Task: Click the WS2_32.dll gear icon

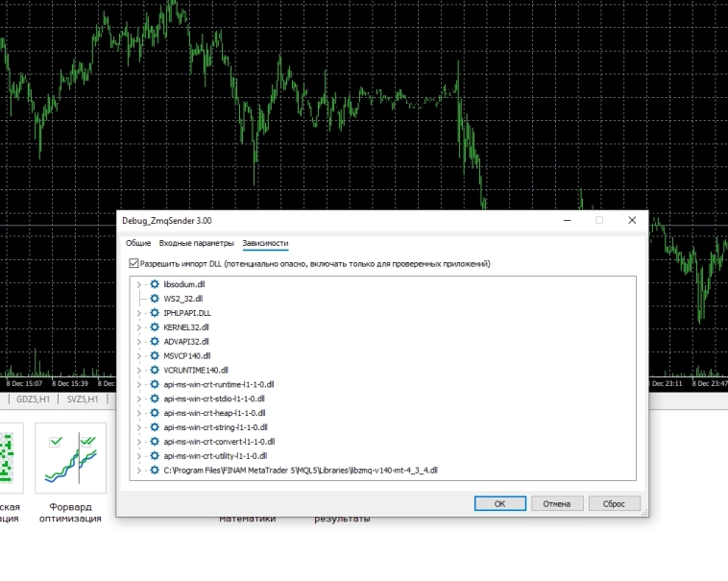Action: click(x=155, y=299)
